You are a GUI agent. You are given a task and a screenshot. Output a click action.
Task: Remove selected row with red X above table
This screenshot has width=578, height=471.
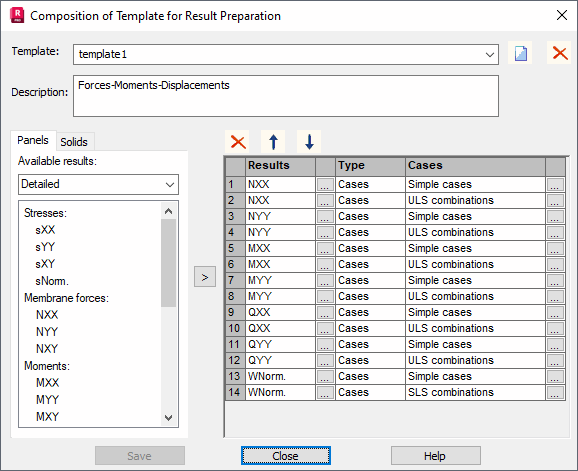point(238,142)
